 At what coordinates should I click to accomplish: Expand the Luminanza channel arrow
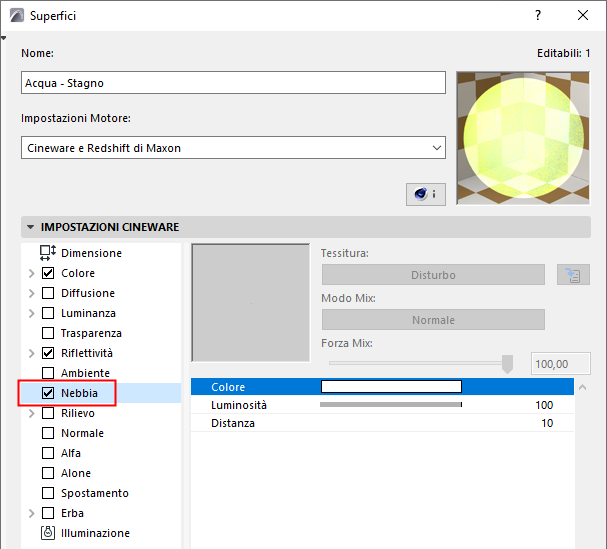pyautogui.click(x=32, y=313)
